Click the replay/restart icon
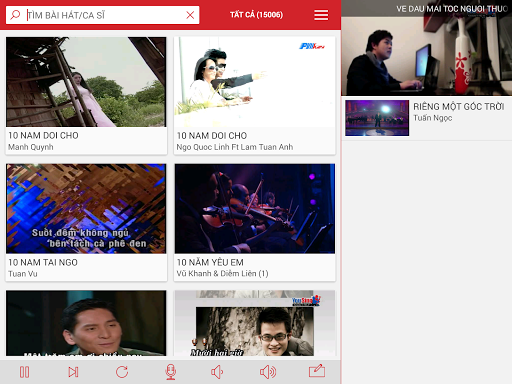 (122, 372)
